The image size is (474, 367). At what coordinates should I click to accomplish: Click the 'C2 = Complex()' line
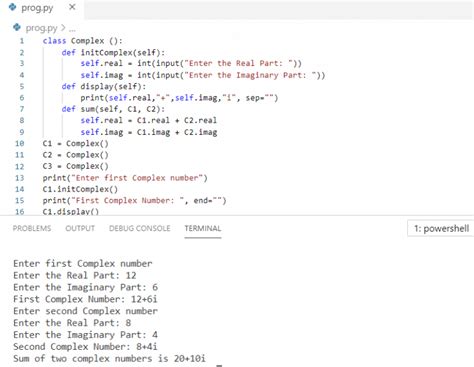click(75, 155)
